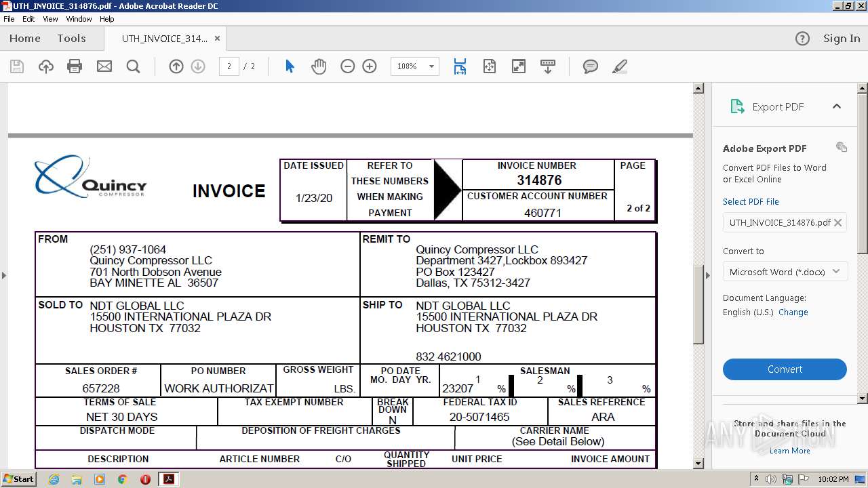This screenshot has width=868, height=488.
Task: Click the Select PDF File link
Action: click(751, 201)
